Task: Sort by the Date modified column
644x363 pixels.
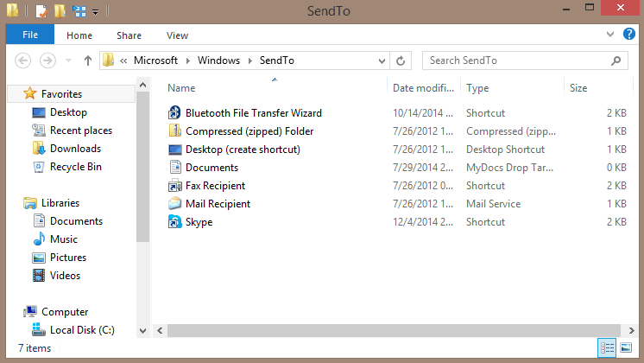Action: [424, 88]
